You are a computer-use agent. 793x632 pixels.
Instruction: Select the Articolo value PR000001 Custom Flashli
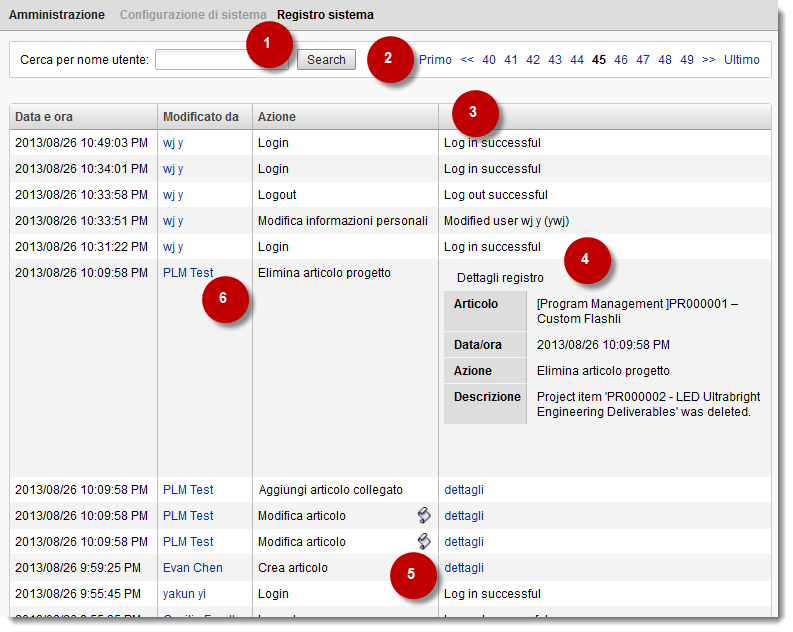click(637, 311)
